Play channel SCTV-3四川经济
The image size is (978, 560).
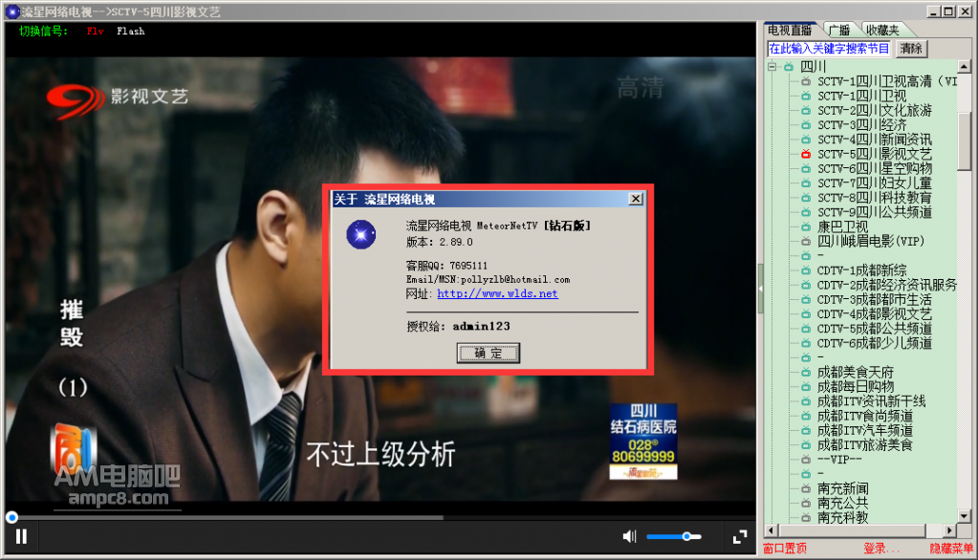[x=861, y=125]
